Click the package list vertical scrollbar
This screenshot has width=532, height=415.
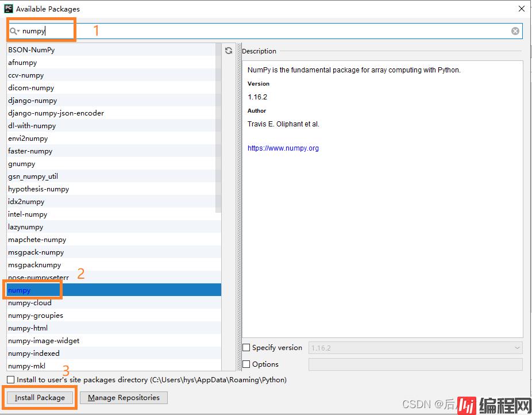click(x=218, y=126)
